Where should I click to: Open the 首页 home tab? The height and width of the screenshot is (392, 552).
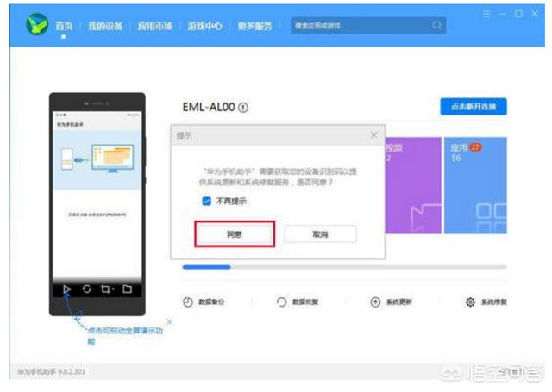click(64, 26)
